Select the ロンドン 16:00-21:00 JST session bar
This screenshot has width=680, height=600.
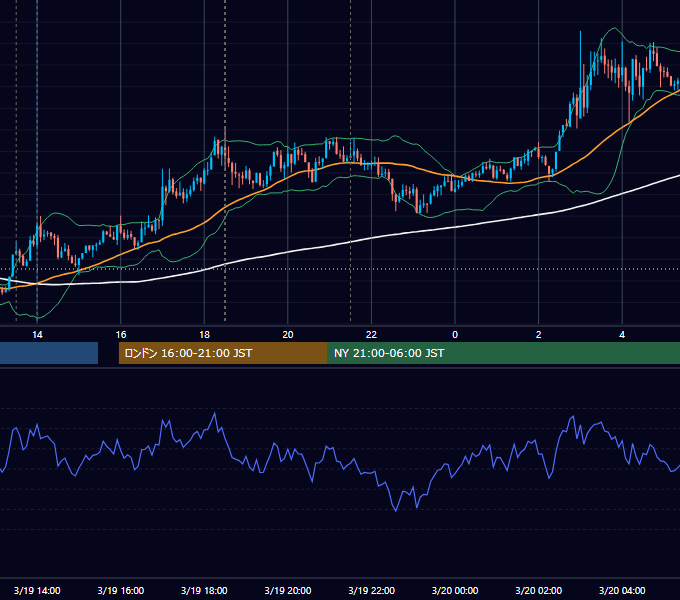(x=223, y=353)
